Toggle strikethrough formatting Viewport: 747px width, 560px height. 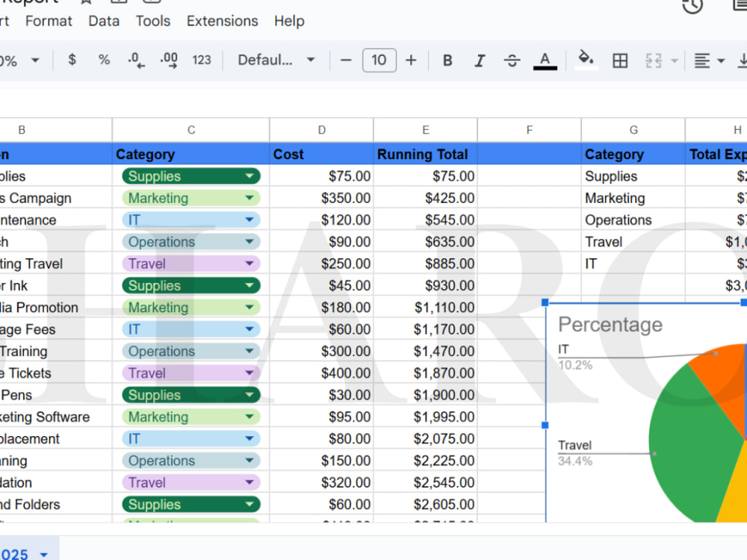tap(512, 60)
